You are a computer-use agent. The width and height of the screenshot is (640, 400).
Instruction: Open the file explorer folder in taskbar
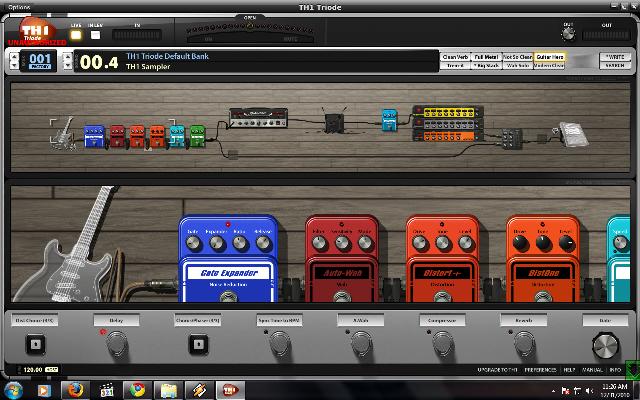(x=169, y=390)
